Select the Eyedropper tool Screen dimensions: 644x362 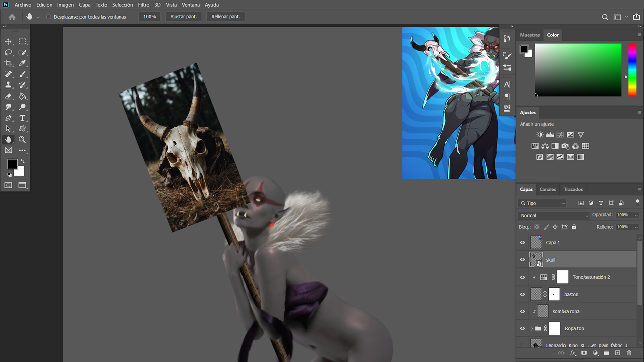pyautogui.click(x=22, y=63)
